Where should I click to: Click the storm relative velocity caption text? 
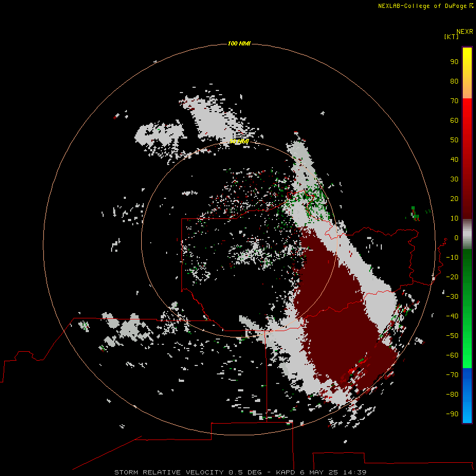pyautogui.click(x=240, y=472)
